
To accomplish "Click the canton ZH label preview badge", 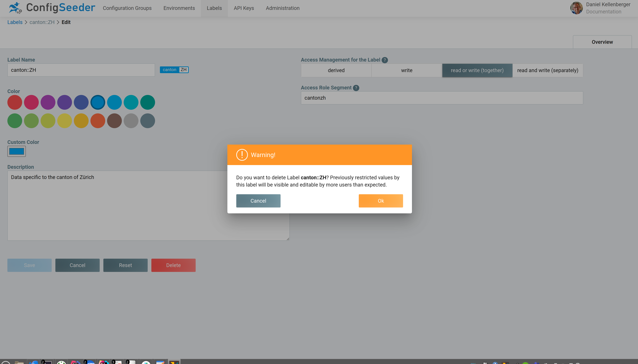I will pyautogui.click(x=174, y=70).
